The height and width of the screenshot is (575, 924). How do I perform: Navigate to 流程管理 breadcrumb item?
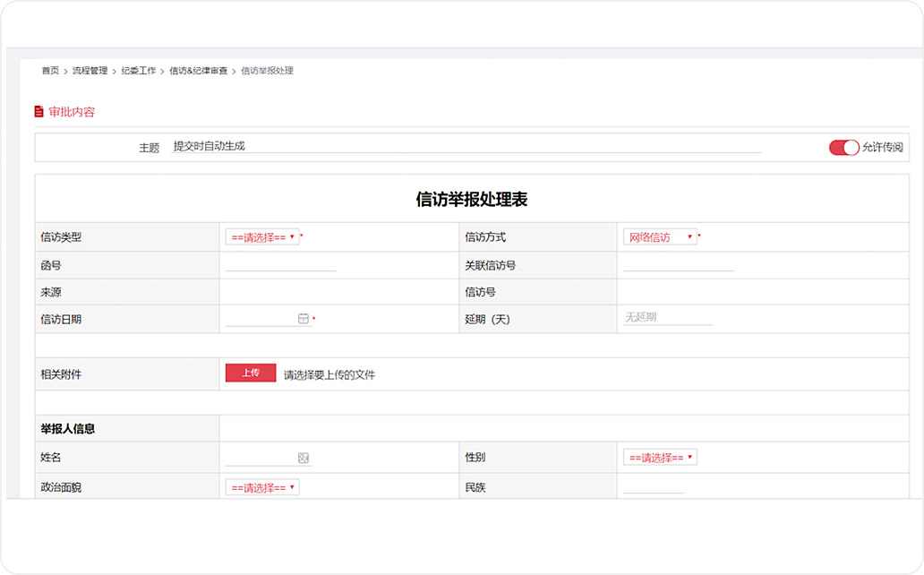(x=90, y=71)
